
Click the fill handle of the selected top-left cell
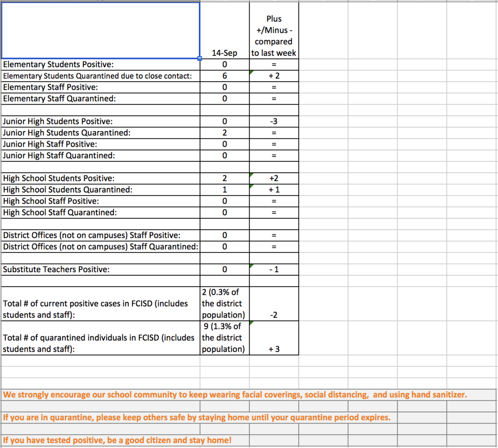[199, 58]
